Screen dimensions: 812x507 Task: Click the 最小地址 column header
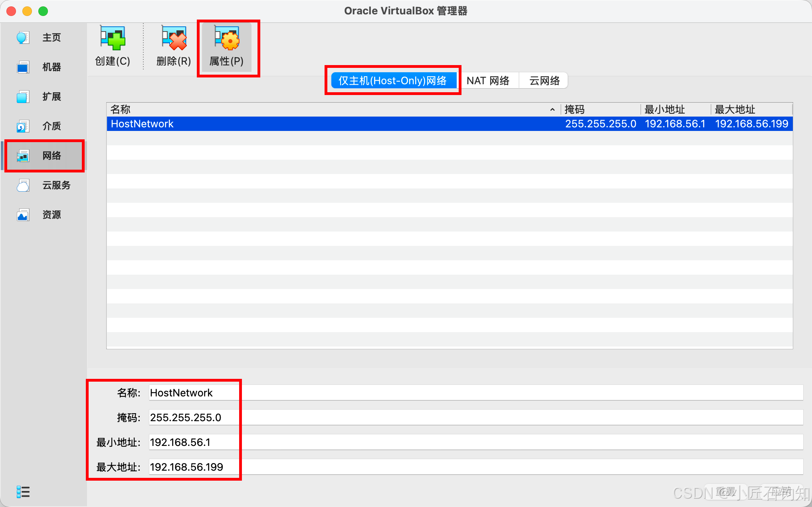tap(676, 109)
